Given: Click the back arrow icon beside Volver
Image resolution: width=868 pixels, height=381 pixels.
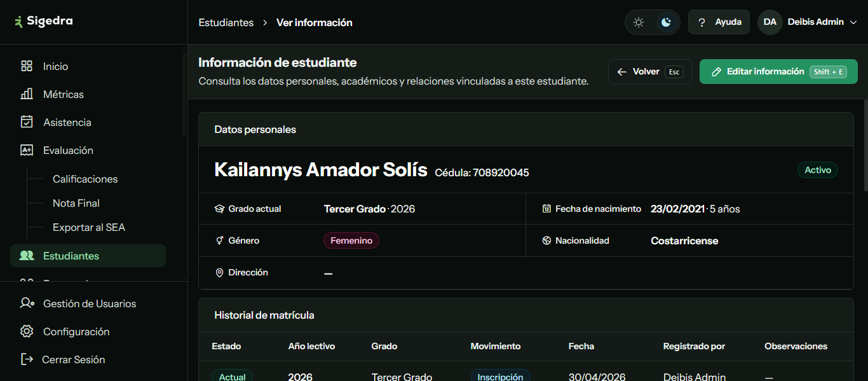Looking at the screenshot, I should point(622,72).
